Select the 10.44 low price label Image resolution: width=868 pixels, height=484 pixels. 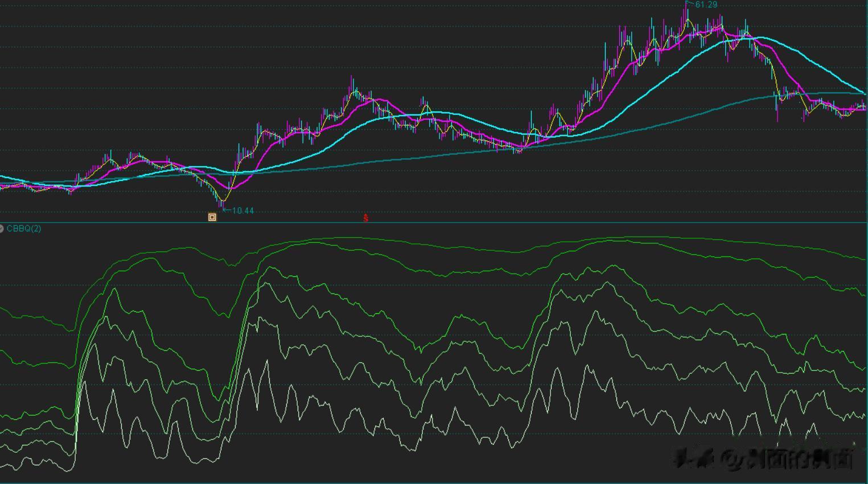[x=243, y=210]
